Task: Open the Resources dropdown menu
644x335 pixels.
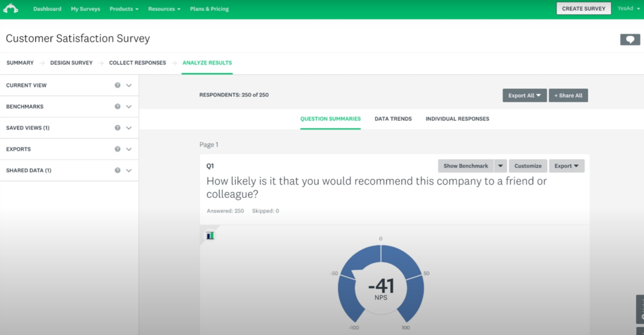Action: 164,9
